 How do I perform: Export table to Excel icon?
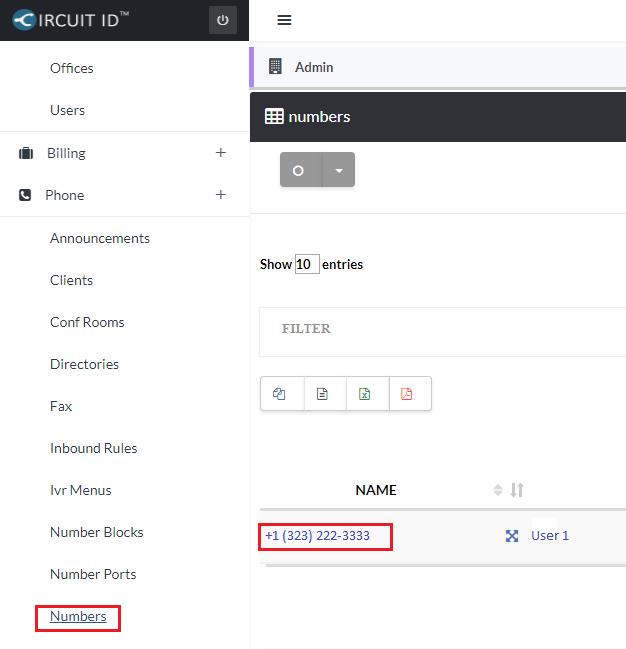[x=365, y=394]
